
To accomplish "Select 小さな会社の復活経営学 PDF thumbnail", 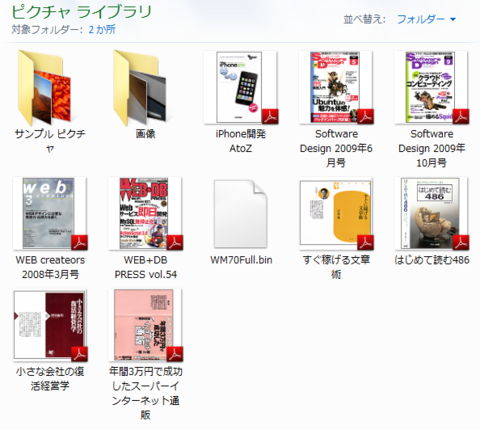I will point(50,325).
